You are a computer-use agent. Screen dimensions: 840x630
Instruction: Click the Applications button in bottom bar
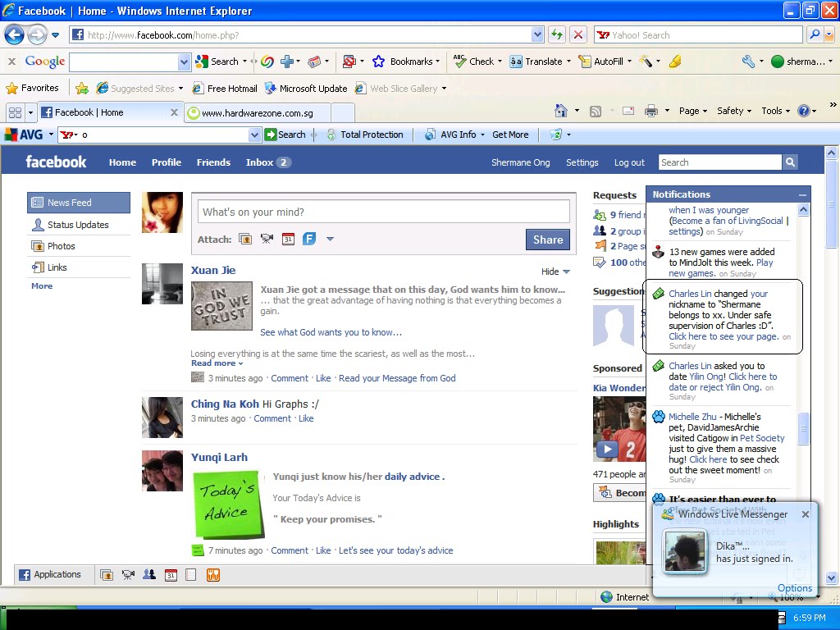pos(50,575)
